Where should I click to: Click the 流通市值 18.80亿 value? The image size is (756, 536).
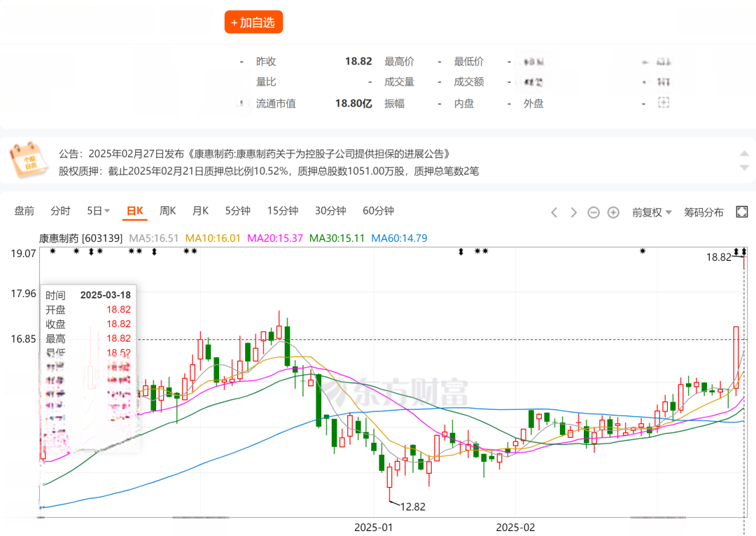coord(353,103)
